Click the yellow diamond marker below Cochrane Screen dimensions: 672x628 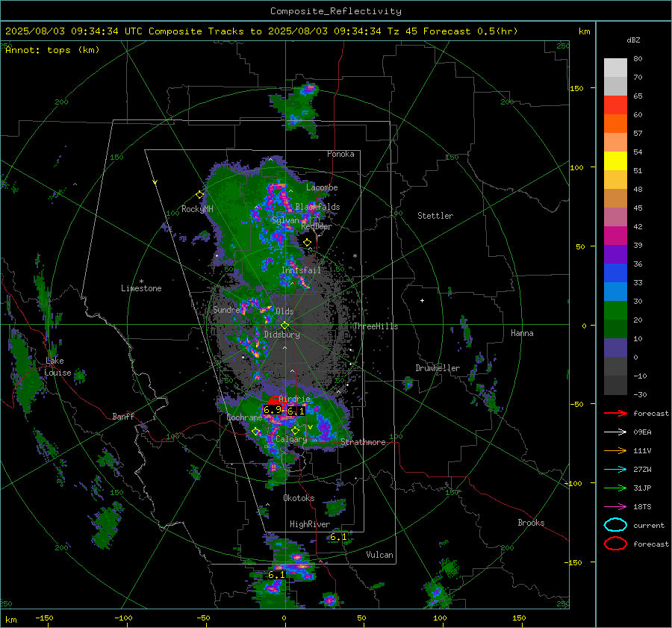click(255, 432)
